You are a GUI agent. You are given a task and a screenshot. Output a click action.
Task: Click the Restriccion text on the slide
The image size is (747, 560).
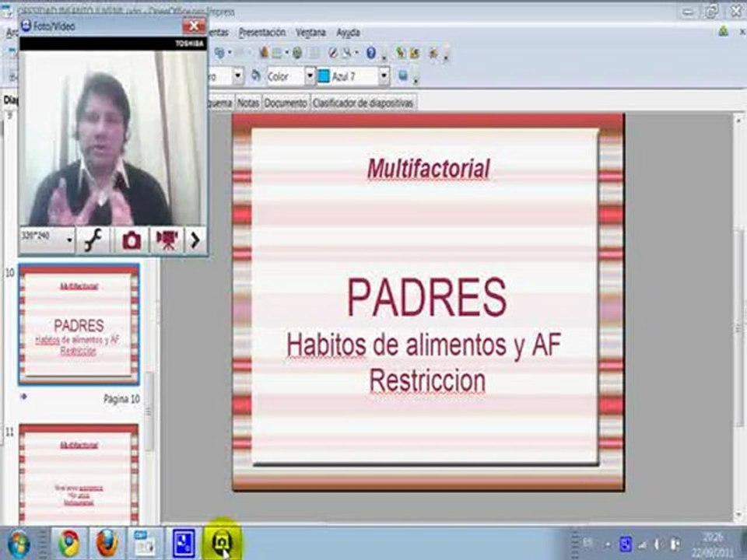[x=427, y=381]
